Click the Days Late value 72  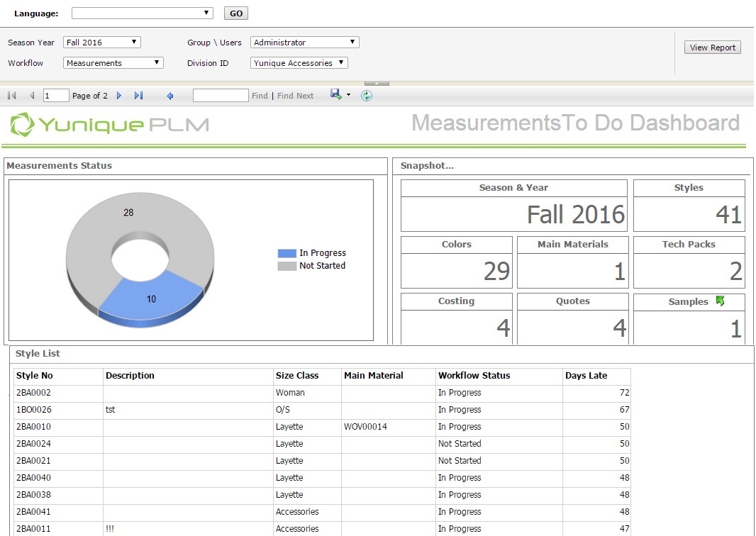[x=624, y=392]
